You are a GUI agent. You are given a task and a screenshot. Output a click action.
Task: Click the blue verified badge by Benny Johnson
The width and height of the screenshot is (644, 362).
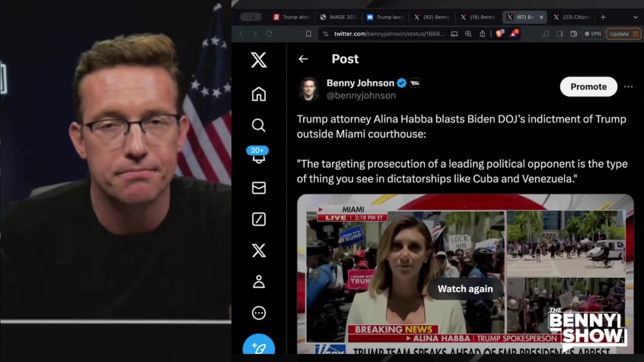(401, 83)
